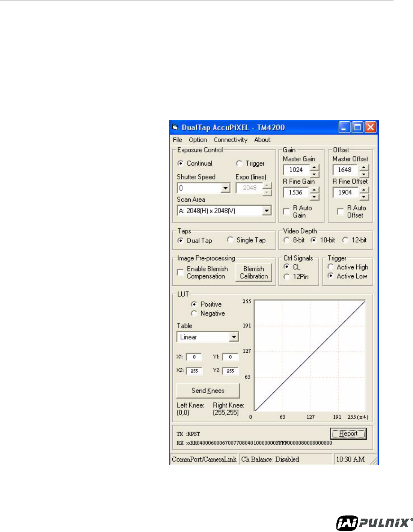Click the Report button
The width and height of the screenshot is (413, 532).
(348, 434)
